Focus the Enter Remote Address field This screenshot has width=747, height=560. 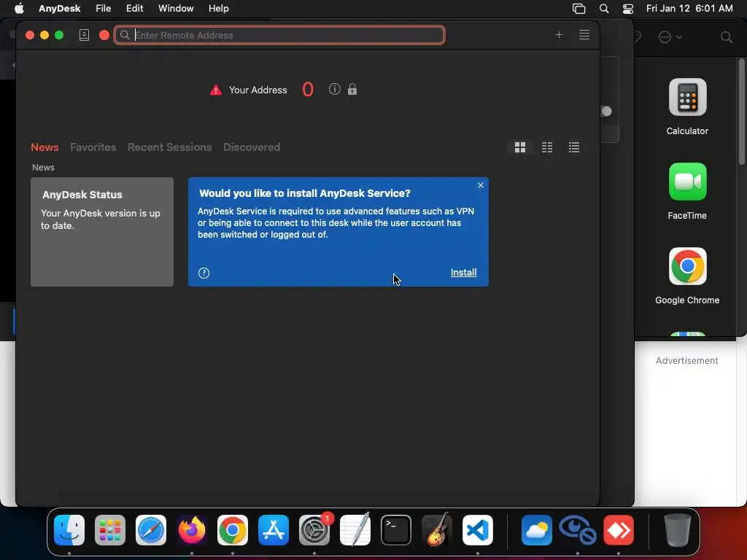279,35
